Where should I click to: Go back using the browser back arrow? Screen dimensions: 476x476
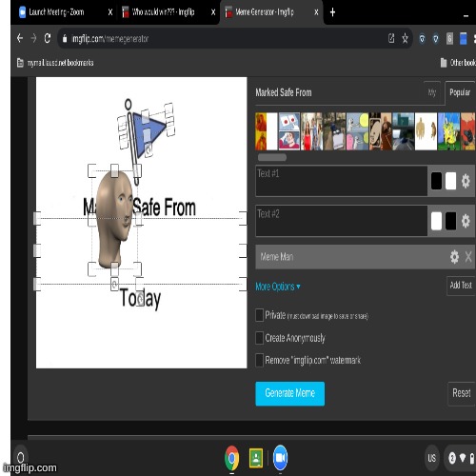tap(20, 38)
